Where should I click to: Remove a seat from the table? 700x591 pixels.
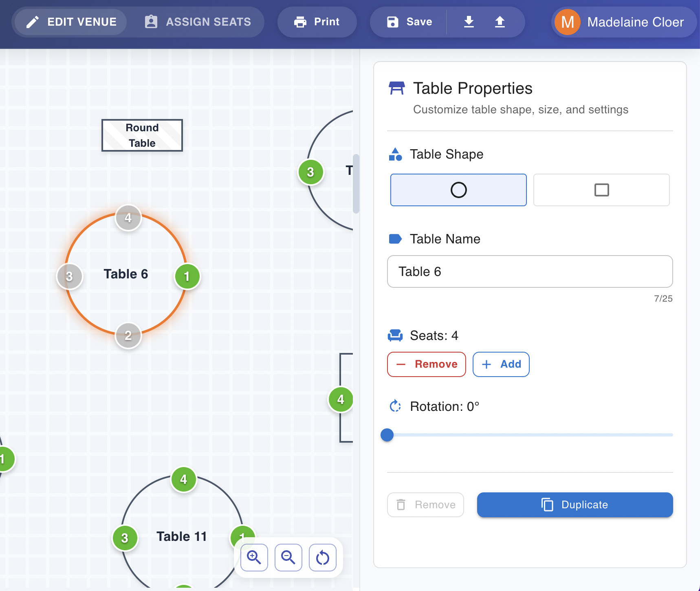427,364
